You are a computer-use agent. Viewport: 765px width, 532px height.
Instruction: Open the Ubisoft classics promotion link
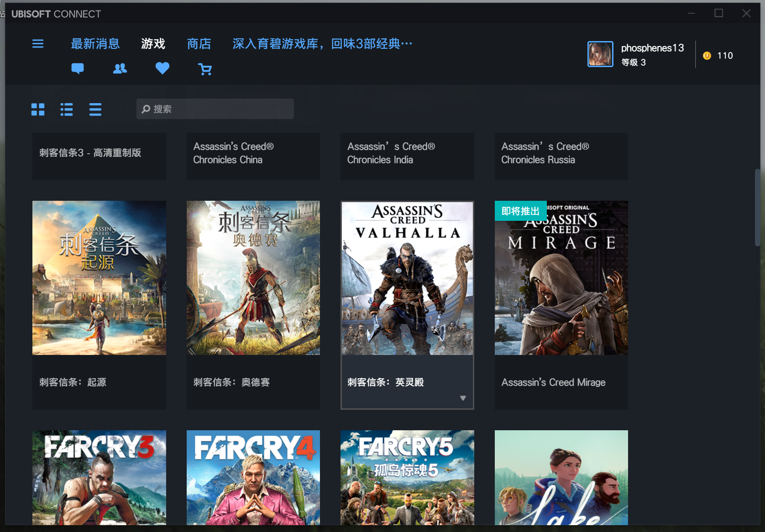click(x=322, y=44)
